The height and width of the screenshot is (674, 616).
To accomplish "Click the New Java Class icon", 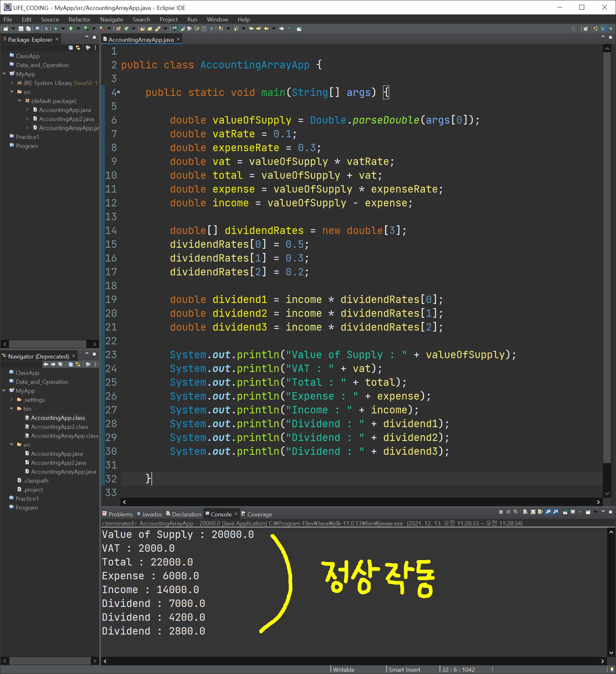I will [x=127, y=29].
